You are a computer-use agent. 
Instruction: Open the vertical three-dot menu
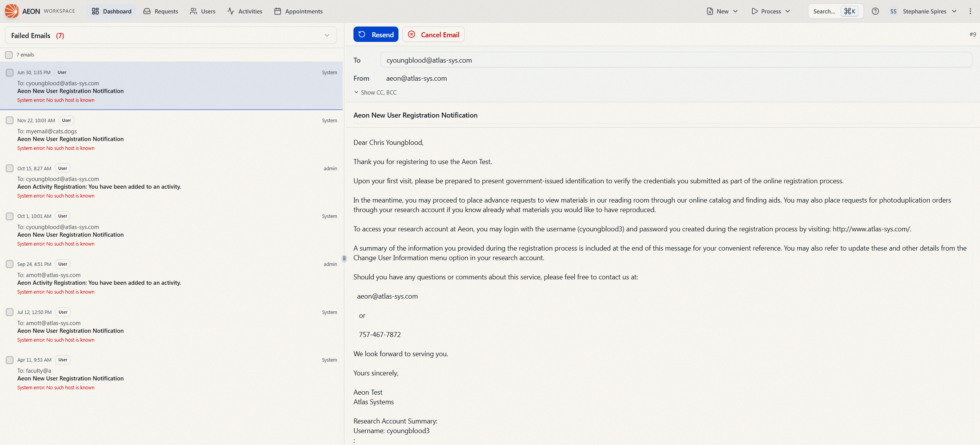coord(970,11)
